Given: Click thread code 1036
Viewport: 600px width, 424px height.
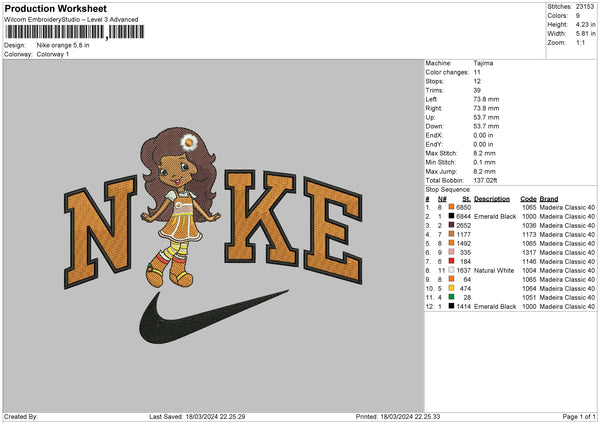Looking at the screenshot, I should coord(529,225).
